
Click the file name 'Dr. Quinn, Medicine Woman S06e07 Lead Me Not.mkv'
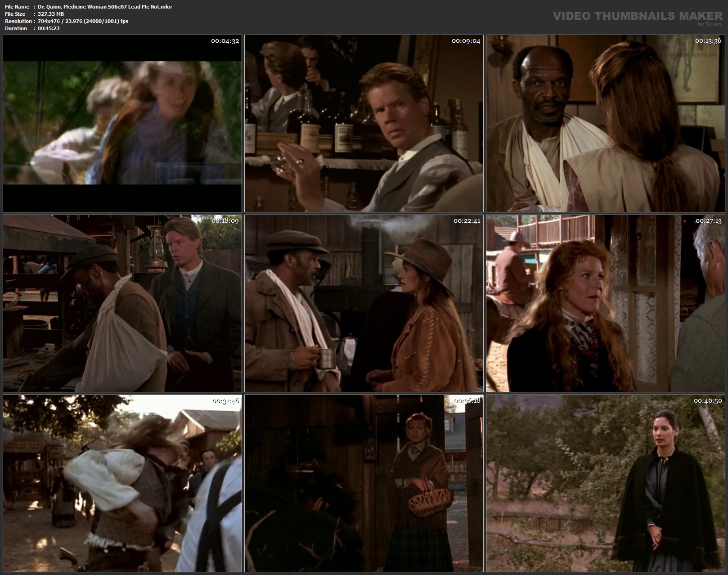[x=105, y=7]
